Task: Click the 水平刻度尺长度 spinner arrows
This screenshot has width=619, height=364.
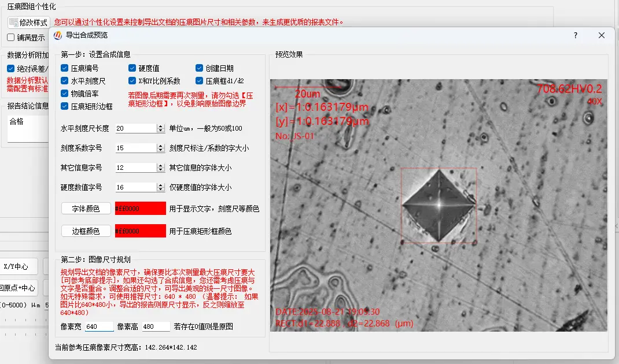Action: tap(161, 128)
